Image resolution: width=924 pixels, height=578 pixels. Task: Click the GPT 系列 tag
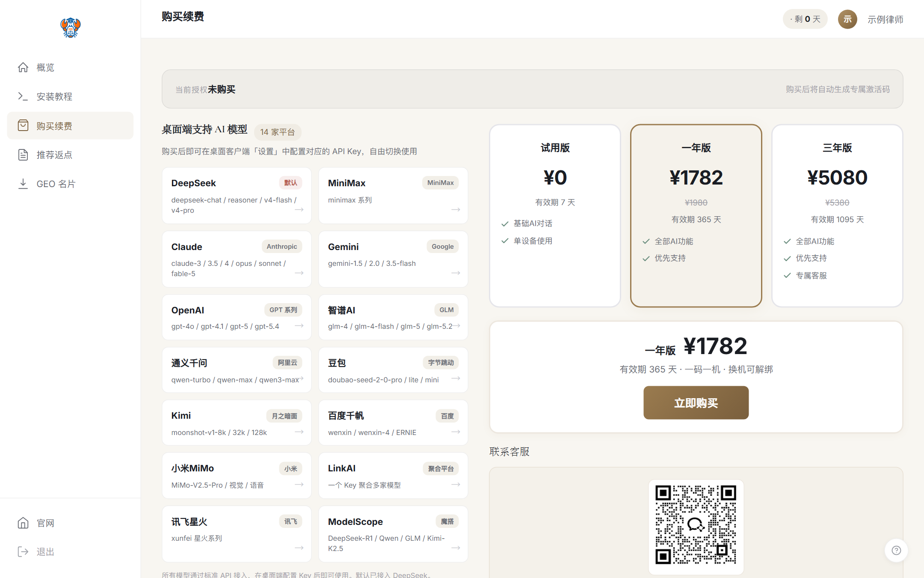coord(283,310)
